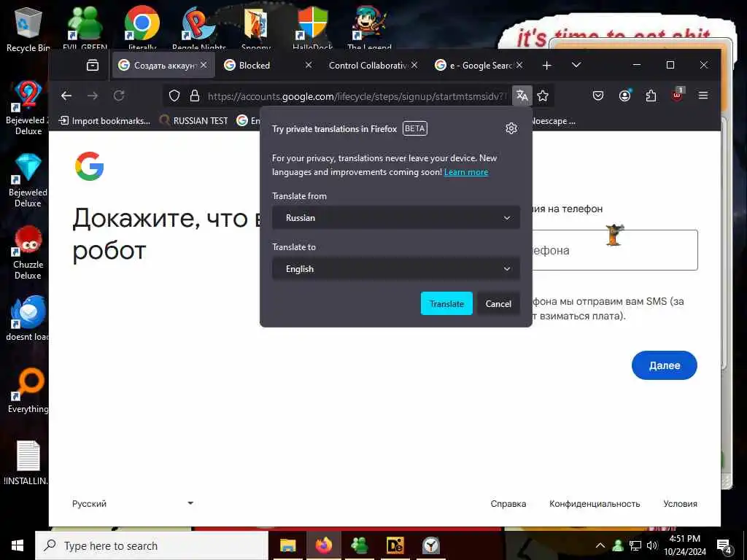Open uBlock Origin extension icon
This screenshot has width=747, height=560.
pos(677,96)
